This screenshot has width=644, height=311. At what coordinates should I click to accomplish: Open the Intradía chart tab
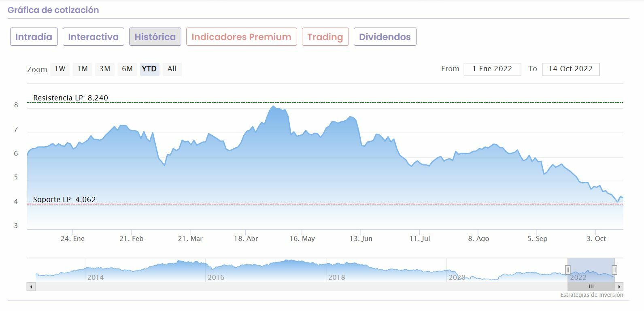coord(34,37)
